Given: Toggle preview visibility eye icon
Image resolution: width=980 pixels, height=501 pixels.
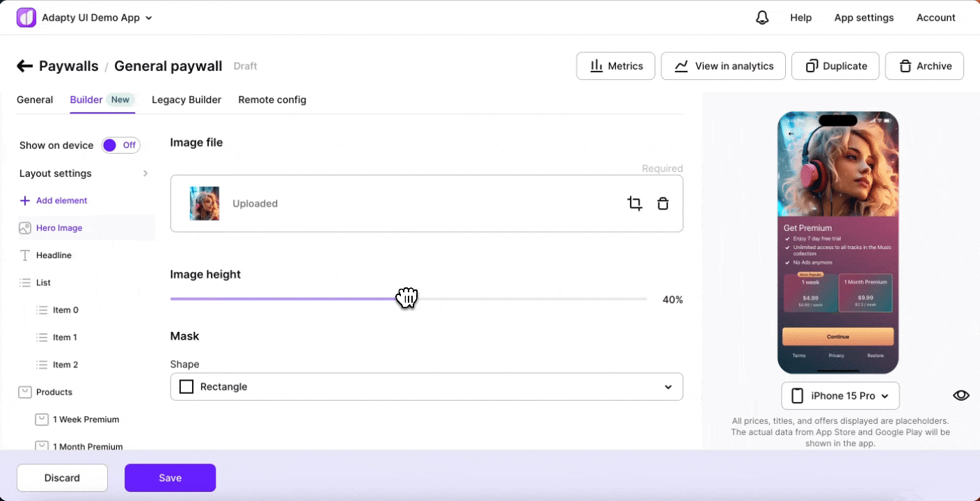Looking at the screenshot, I should click(x=961, y=395).
